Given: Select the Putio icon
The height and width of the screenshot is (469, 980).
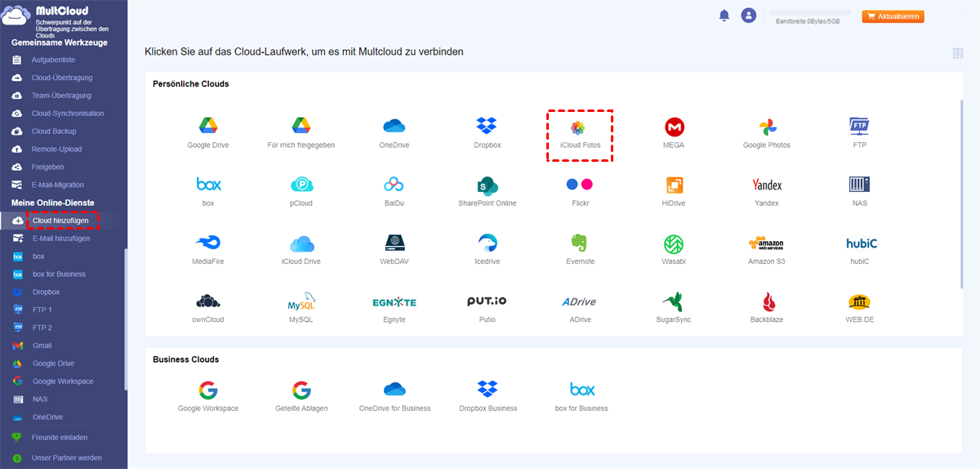Looking at the screenshot, I should (487, 301).
